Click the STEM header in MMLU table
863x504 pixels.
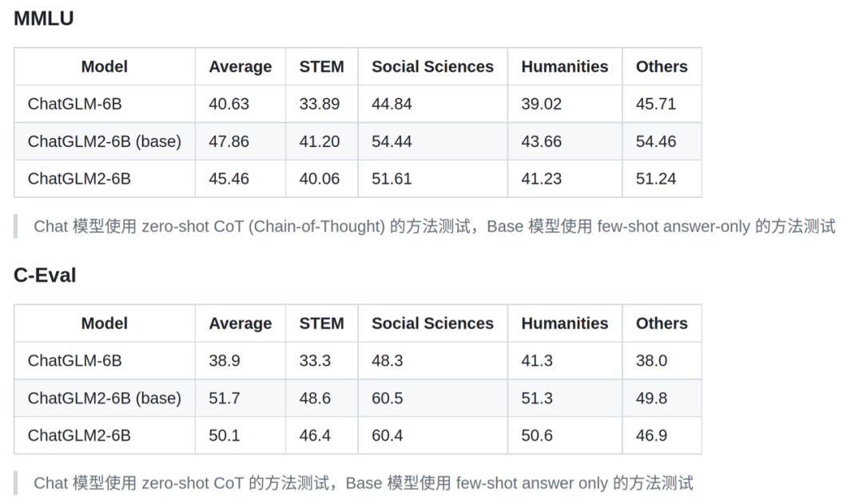321,66
